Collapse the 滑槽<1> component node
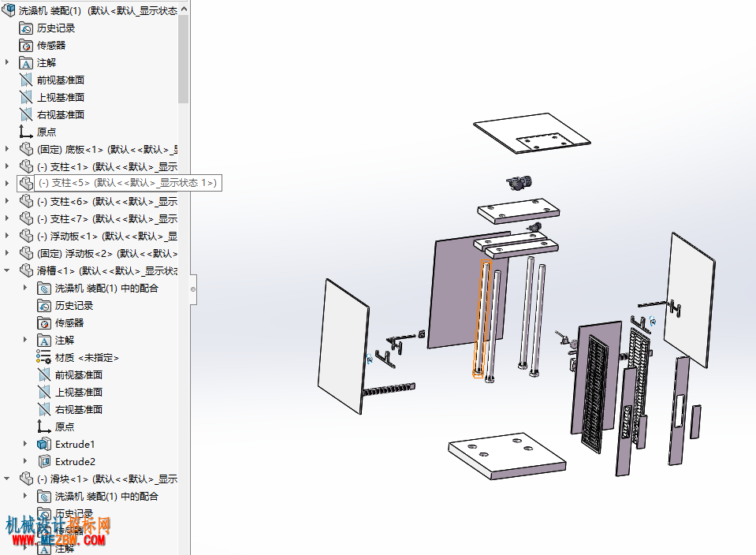Image resolution: width=756 pixels, height=555 pixels. [7, 270]
